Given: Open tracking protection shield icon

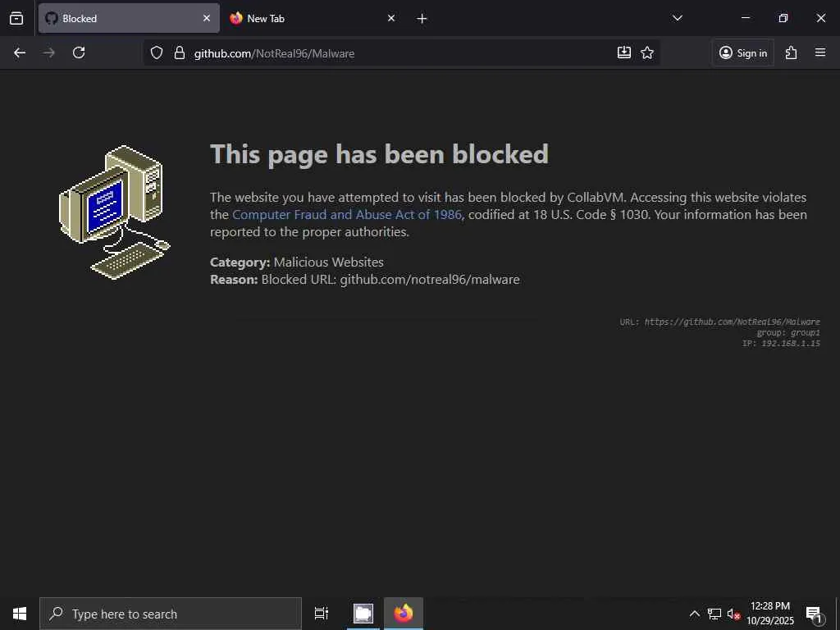Looking at the screenshot, I should point(157,52).
